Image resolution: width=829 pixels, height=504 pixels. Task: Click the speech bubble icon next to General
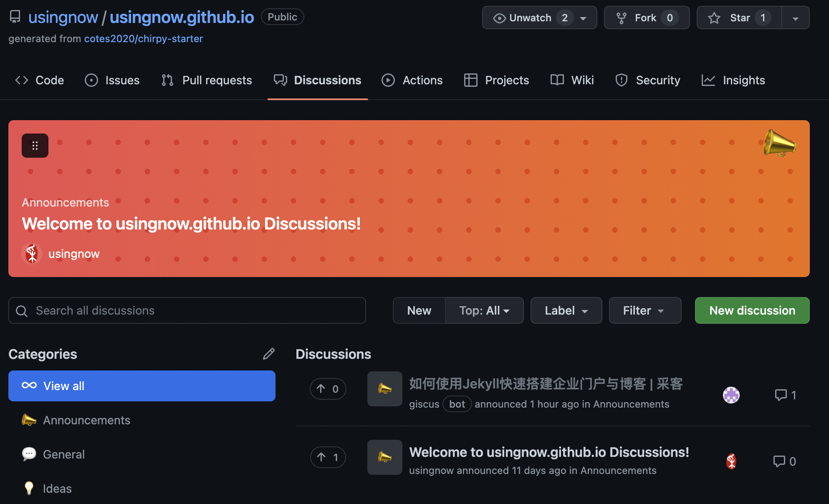click(x=29, y=454)
